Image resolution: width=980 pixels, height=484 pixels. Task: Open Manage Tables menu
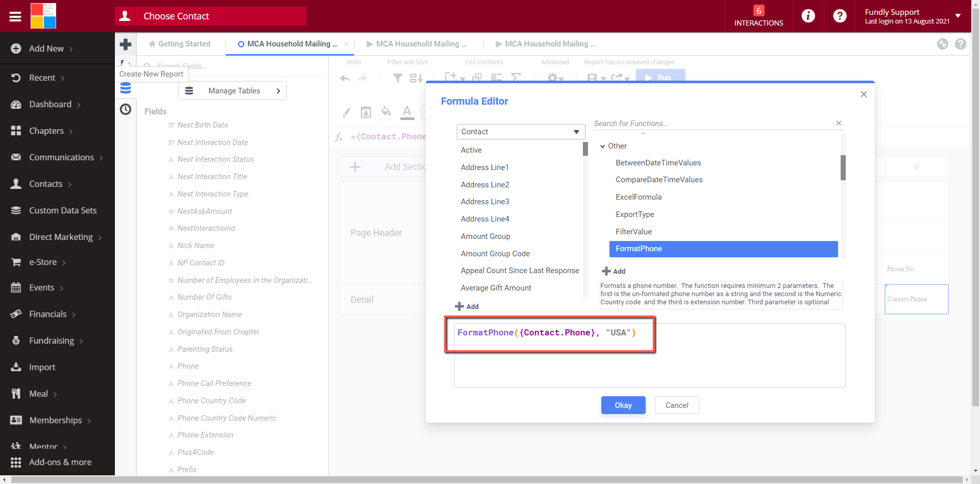click(x=232, y=91)
